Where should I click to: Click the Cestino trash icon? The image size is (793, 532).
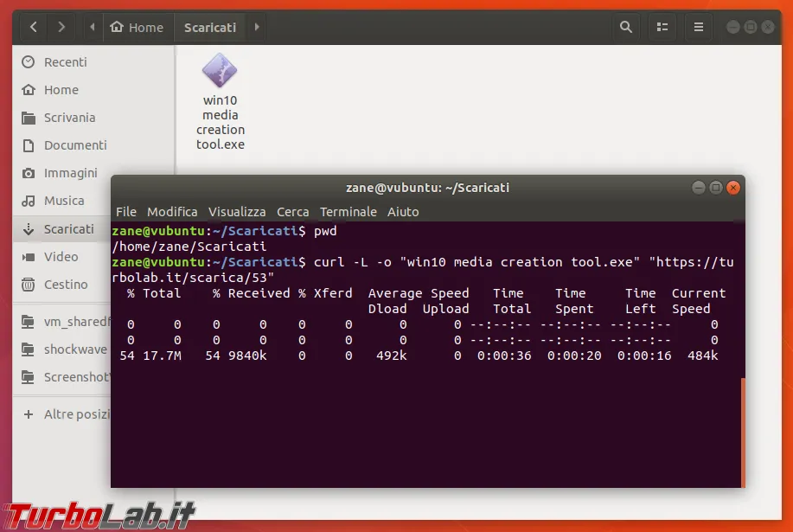(x=29, y=285)
